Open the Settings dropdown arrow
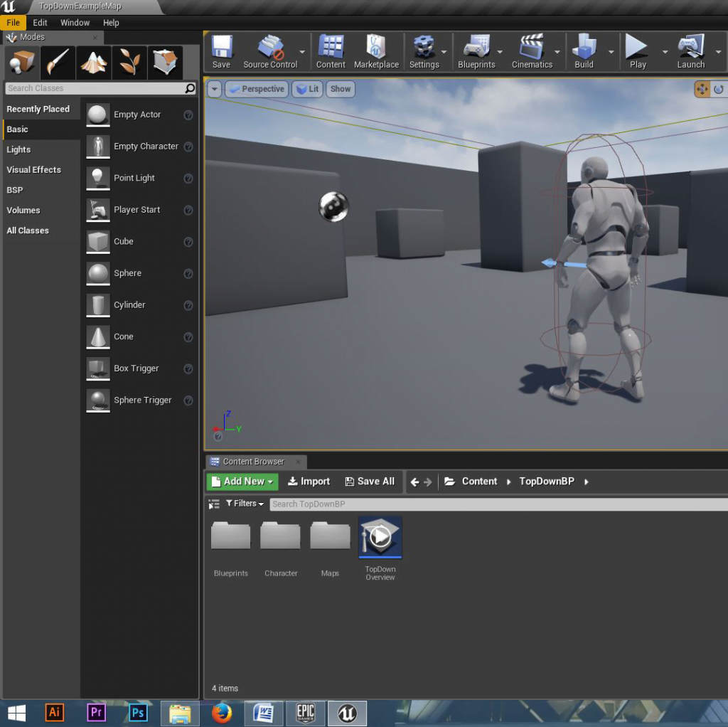 click(x=444, y=52)
